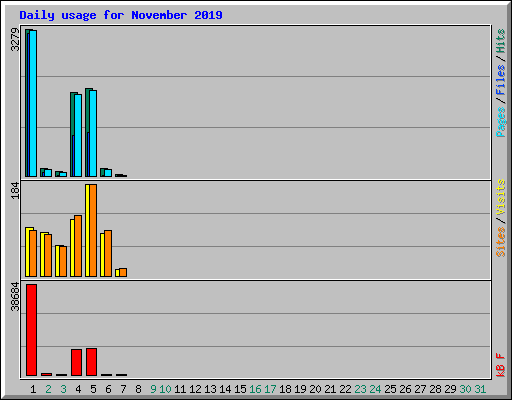Click green day number 3 on the axis
This screenshot has width=512, height=400.
click(63, 389)
